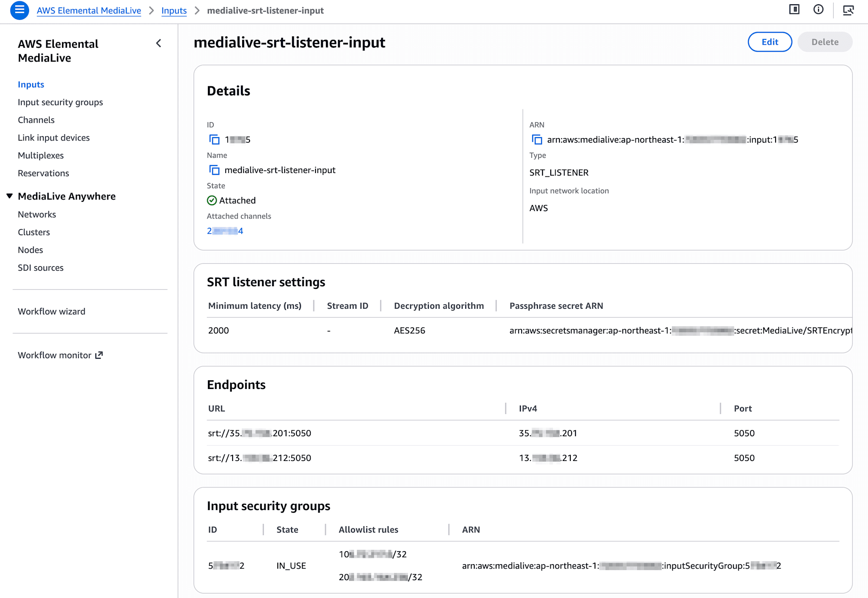
Task: Click the Allowlist rules column header
Action: point(368,529)
